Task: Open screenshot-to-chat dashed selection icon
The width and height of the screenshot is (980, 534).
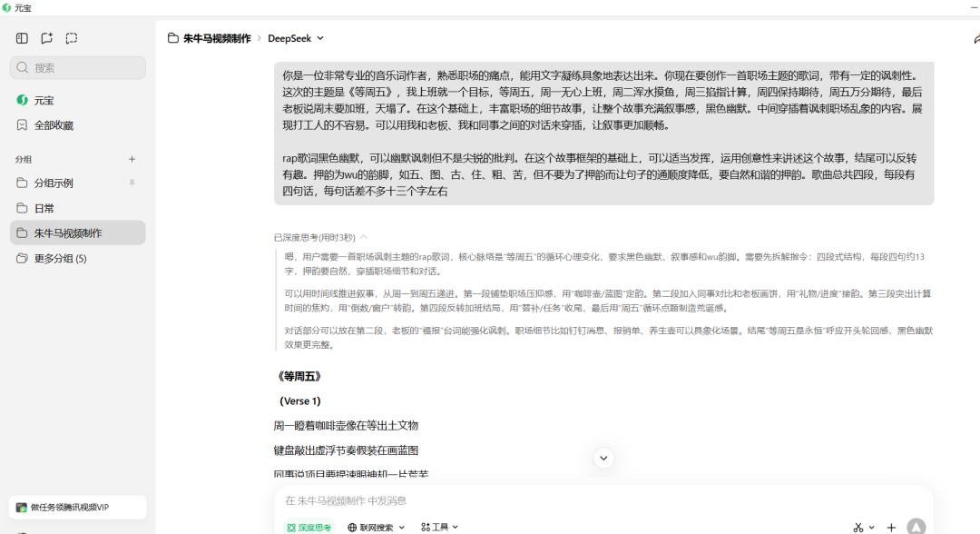Action: pyautogui.click(x=72, y=38)
